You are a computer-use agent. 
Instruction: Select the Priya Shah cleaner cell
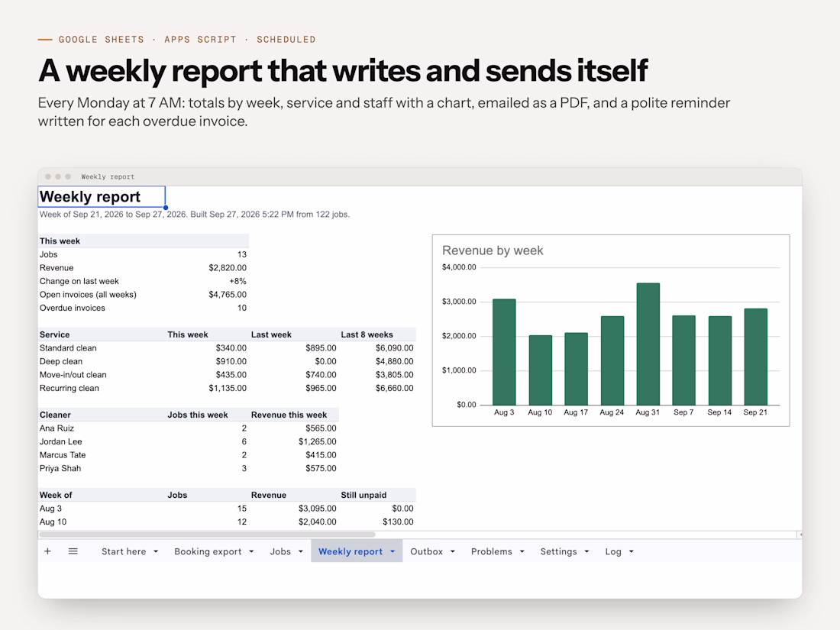point(60,469)
